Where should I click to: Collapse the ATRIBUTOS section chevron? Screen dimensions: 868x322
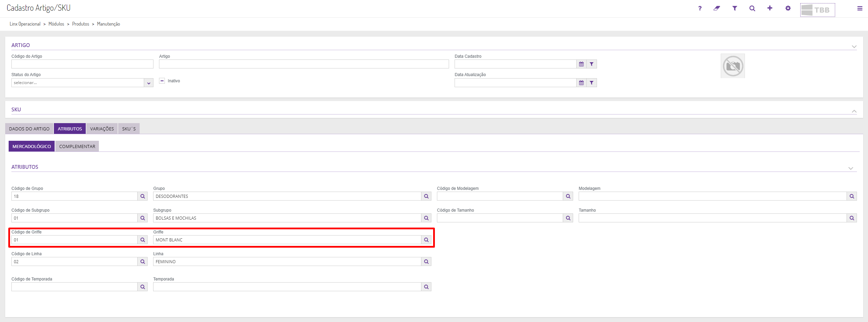[x=851, y=168]
